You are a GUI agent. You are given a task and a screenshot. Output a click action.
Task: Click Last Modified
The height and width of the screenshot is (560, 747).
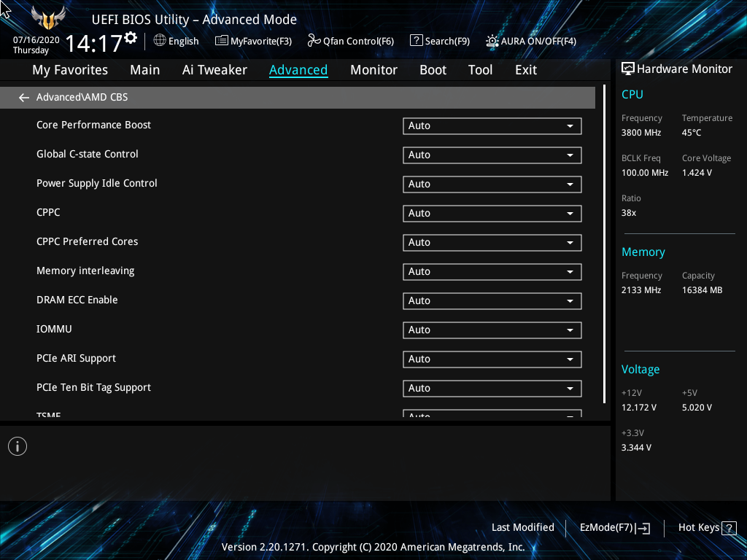click(522, 528)
